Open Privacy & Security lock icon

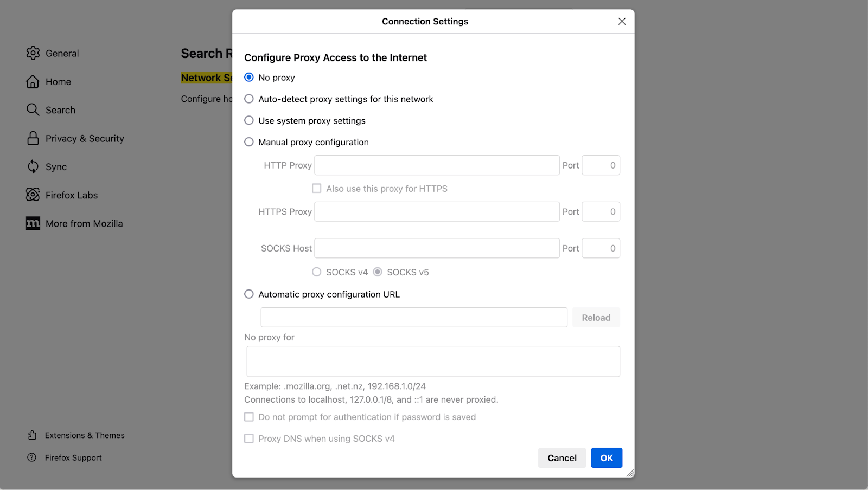click(x=33, y=138)
